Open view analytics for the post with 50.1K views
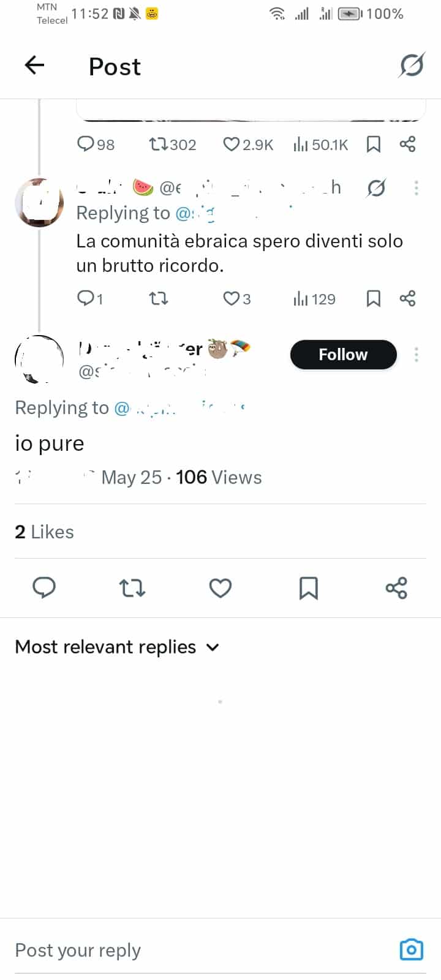This screenshot has width=441, height=980. (x=320, y=145)
